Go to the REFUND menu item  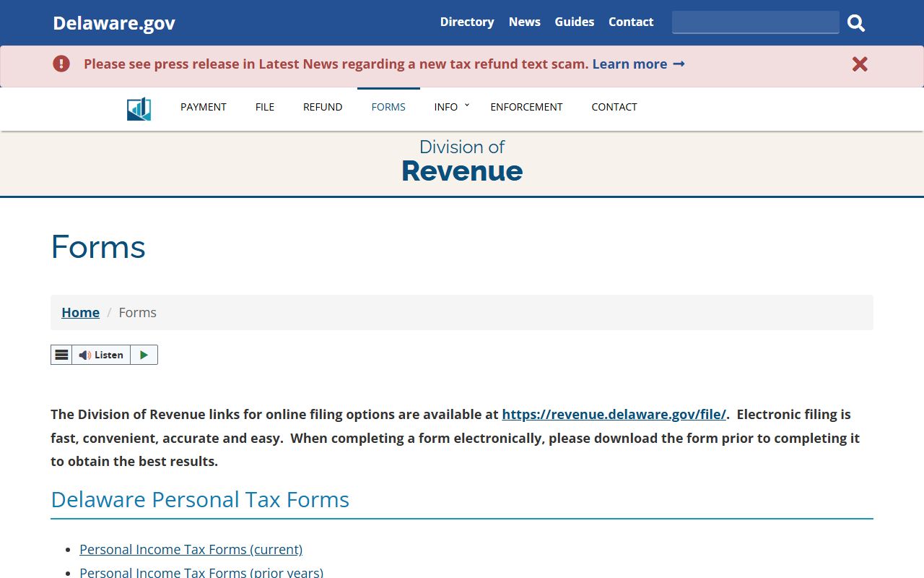[x=323, y=107]
